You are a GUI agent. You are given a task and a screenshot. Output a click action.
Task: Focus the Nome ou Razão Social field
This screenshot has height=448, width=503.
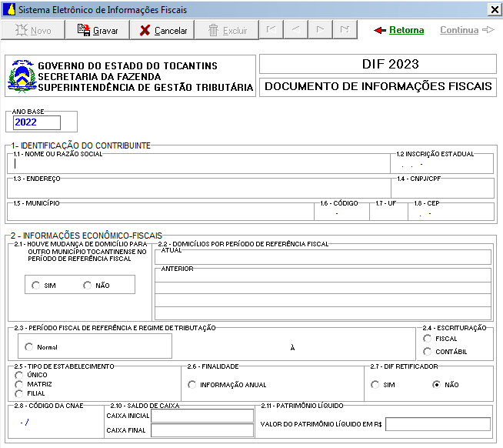(x=198, y=164)
